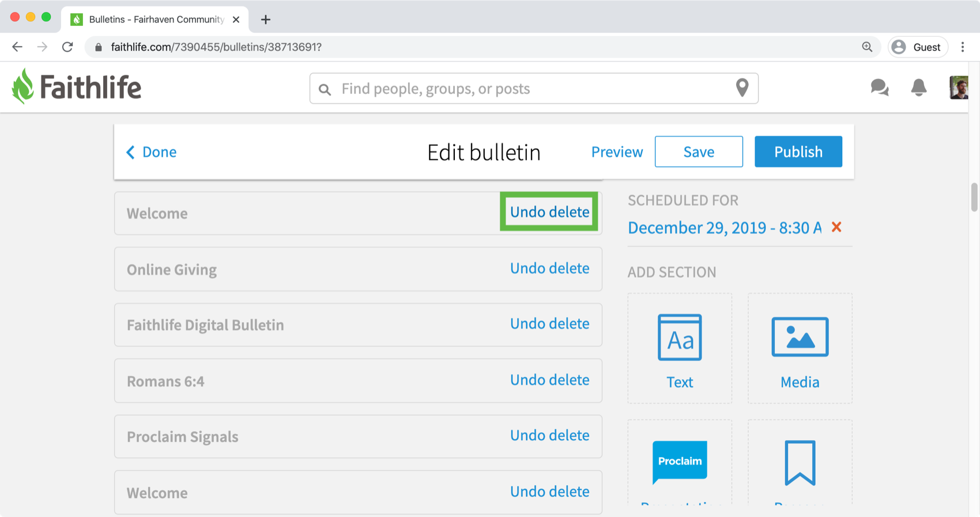Go back with the Done link
Screen dimensions: 980x517
(x=152, y=152)
